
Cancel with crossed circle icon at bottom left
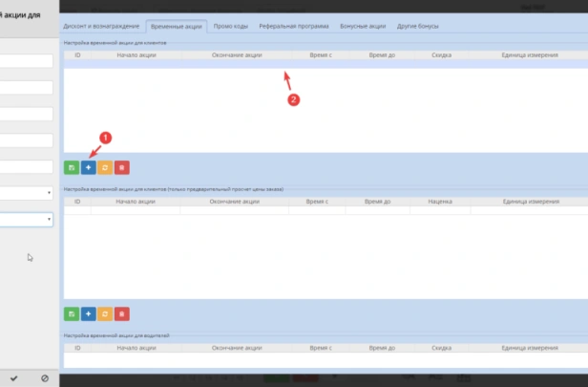click(x=45, y=378)
